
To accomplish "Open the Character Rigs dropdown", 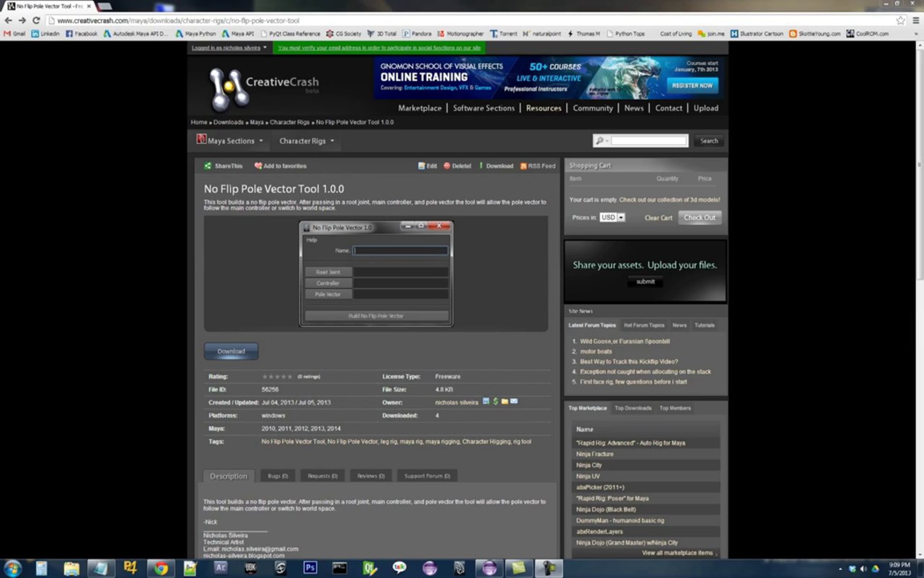I will tap(306, 141).
